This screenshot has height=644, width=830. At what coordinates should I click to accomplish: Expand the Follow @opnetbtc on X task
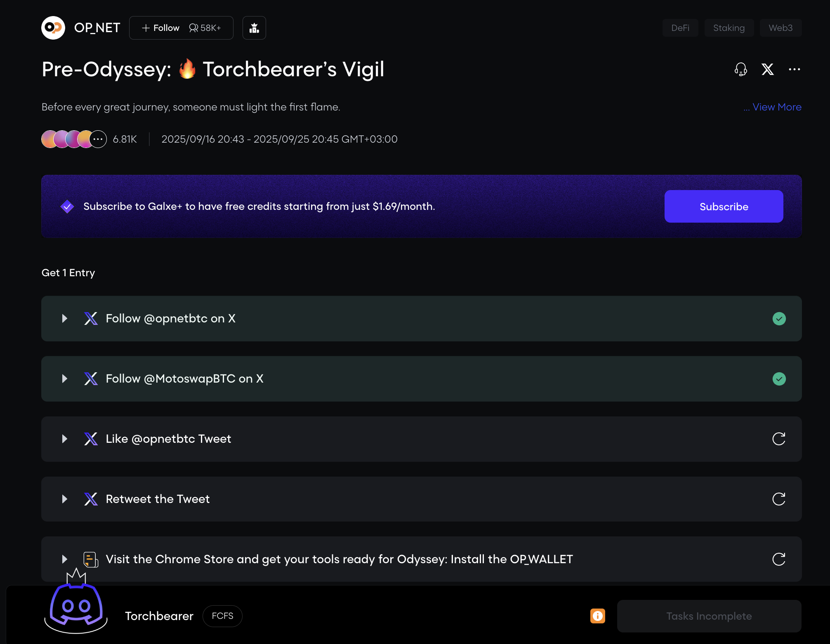pos(65,319)
